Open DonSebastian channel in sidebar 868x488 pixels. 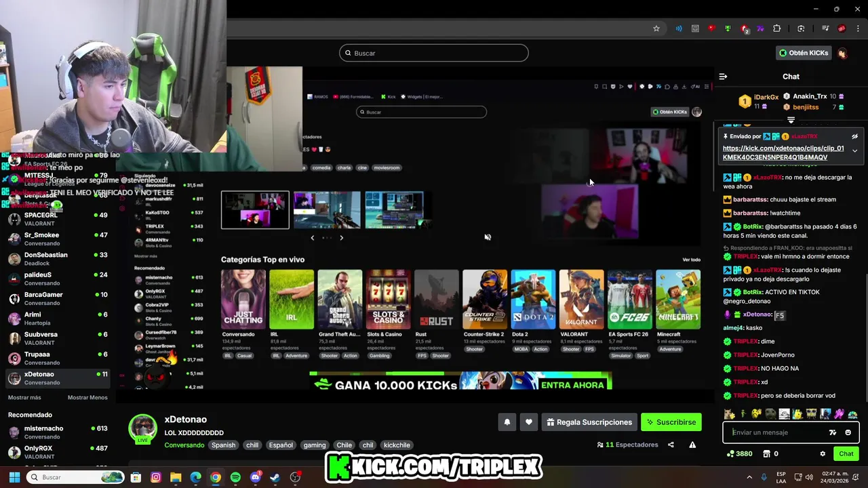[x=58, y=259]
